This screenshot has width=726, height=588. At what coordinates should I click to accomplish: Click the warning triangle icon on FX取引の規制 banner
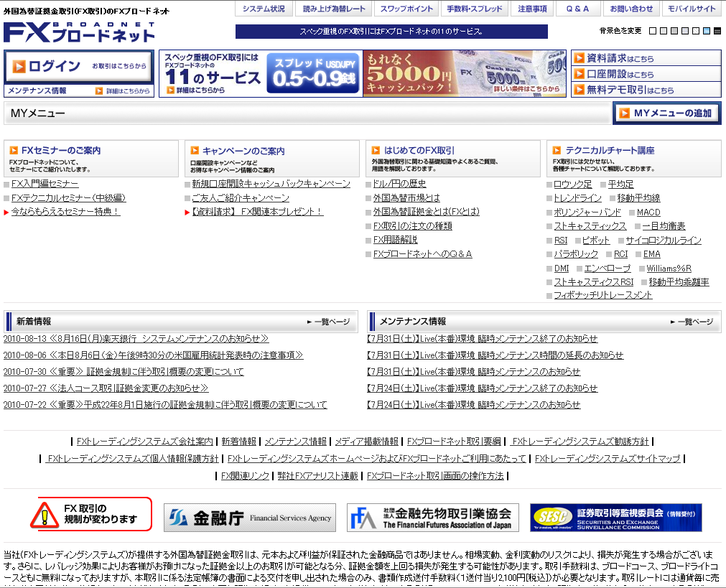(x=45, y=515)
